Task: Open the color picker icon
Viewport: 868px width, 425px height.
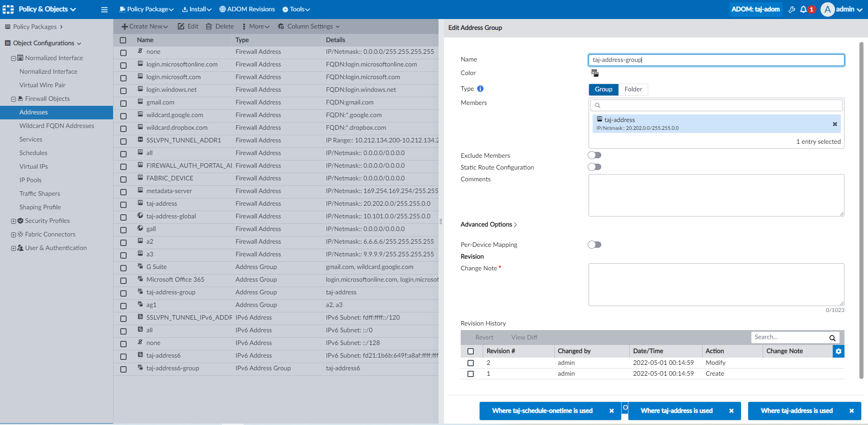Action: pos(594,73)
